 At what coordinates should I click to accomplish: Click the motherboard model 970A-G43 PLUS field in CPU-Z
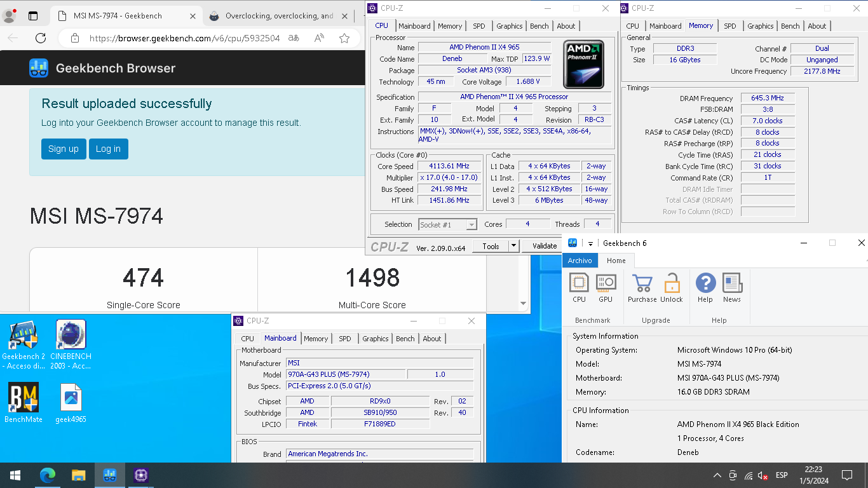(346, 374)
